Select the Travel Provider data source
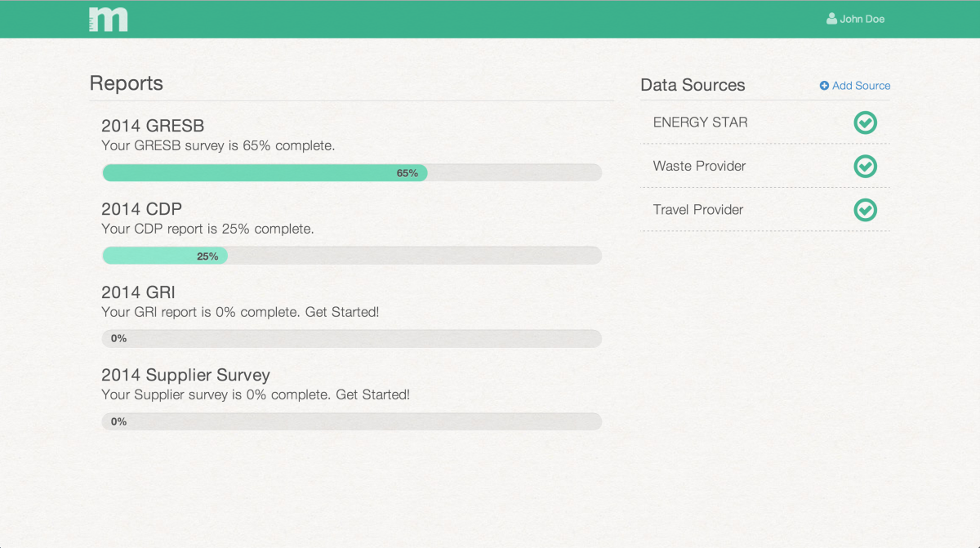 765,209
